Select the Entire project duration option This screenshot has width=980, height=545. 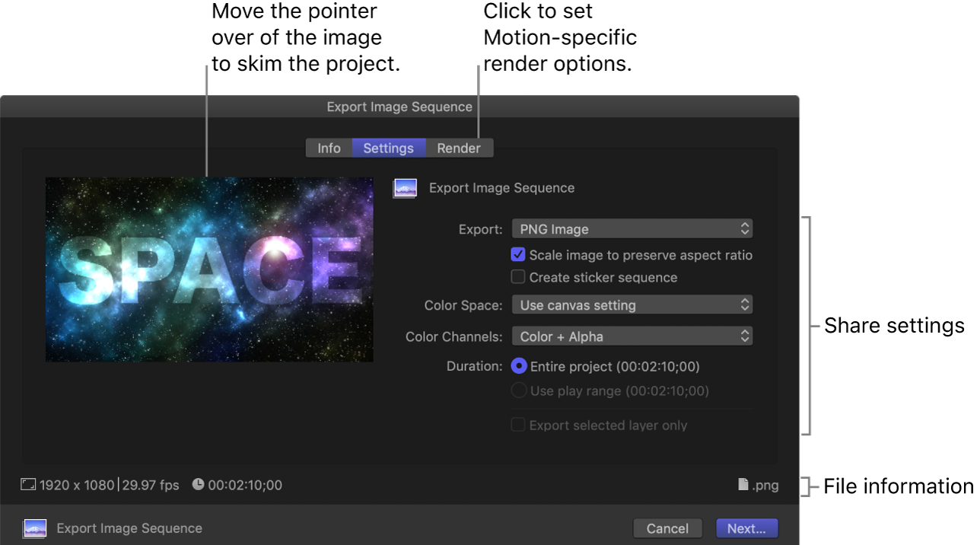pos(518,366)
